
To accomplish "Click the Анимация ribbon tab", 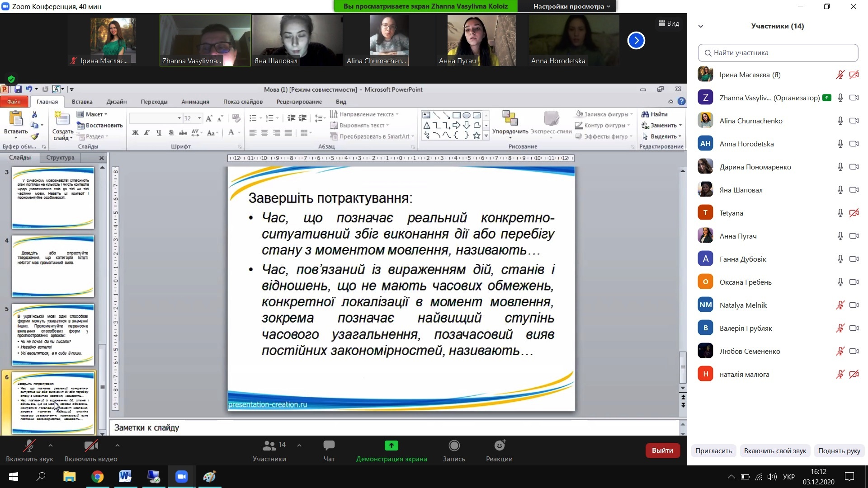I will point(195,102).
